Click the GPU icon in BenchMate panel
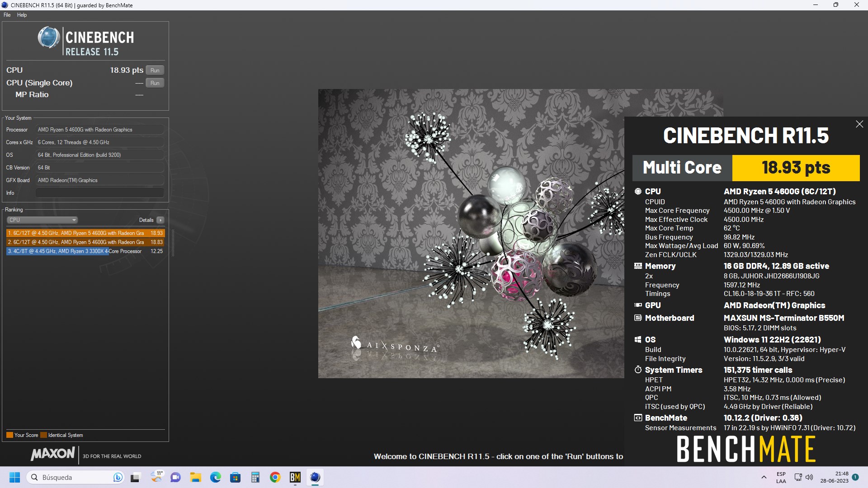Screen dimensions: 868x488 pyautogui.click(x=638, y=305)
